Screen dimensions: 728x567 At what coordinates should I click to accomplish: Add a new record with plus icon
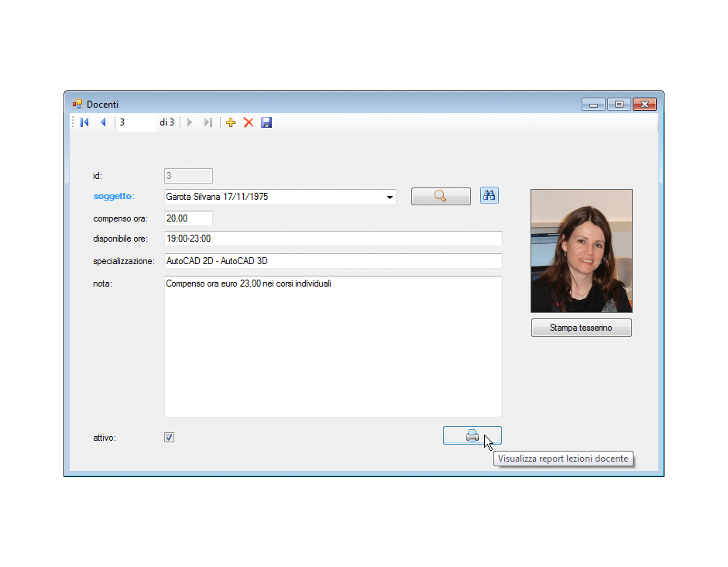pos(231,122)
